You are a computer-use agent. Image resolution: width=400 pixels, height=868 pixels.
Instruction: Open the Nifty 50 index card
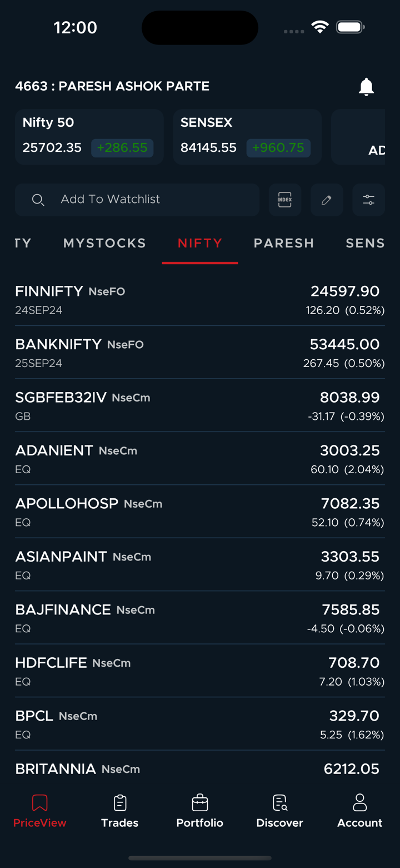click(x=89, y=137)
